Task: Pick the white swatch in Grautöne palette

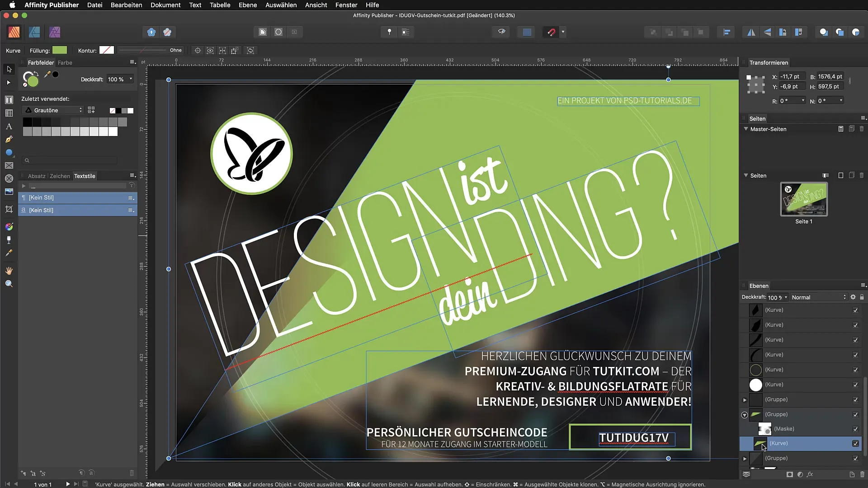Action: [113, 131]
